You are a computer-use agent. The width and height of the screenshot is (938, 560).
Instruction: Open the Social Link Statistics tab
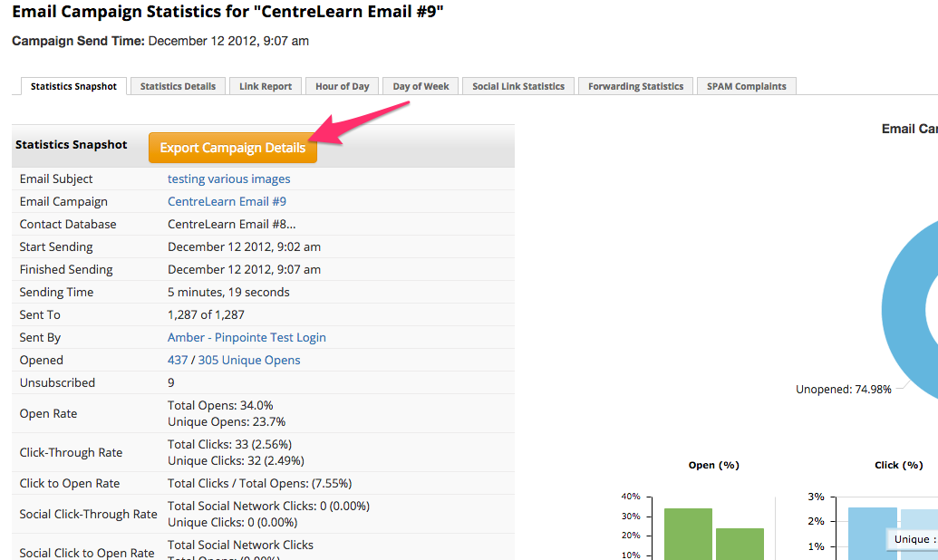coord(518,86)
